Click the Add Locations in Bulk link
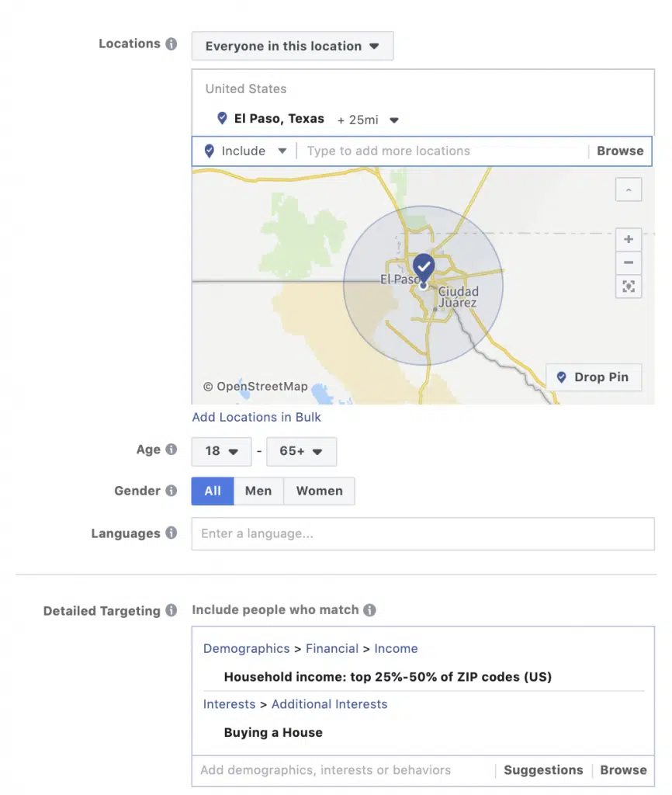Viewport: 672px width, 795px height. (256, 417)
